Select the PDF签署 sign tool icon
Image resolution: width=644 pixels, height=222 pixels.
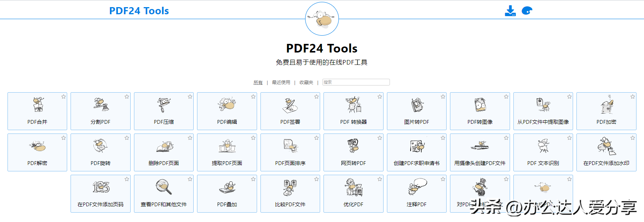tap(290, 105)
